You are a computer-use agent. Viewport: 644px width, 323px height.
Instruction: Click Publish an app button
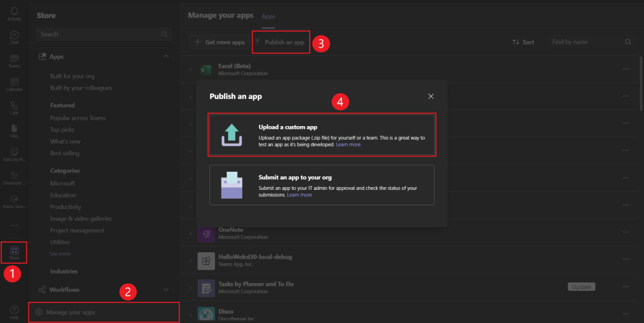coord(280,42)
